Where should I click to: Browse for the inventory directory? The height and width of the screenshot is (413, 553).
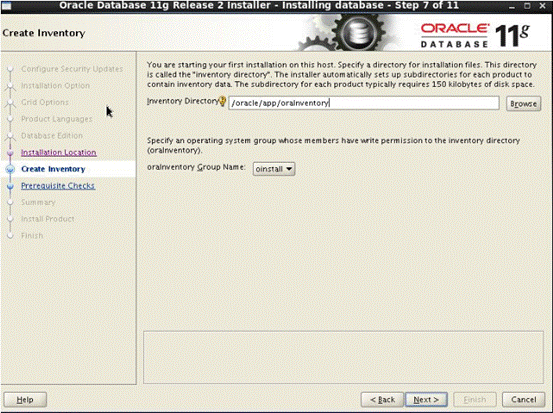click(x=523, y=104)
